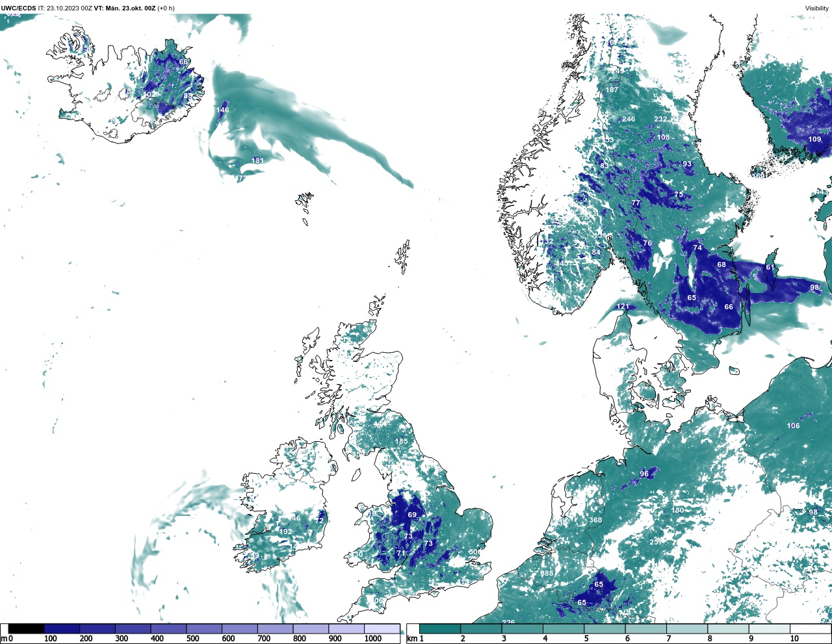Image resolution: width=832 pixels, height=644 pixels.
Task: Click the '232' value over northern Sweden
Action: coord(661,119)
